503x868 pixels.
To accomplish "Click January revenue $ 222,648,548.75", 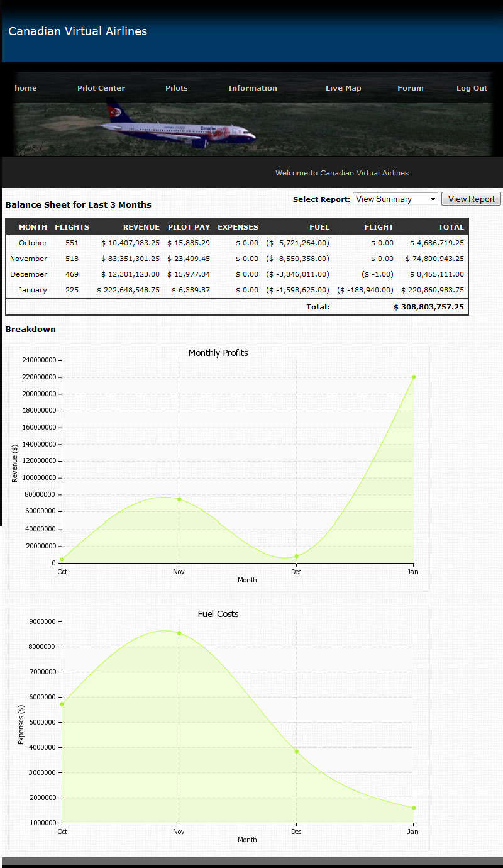I will click(x=128, y=290).
